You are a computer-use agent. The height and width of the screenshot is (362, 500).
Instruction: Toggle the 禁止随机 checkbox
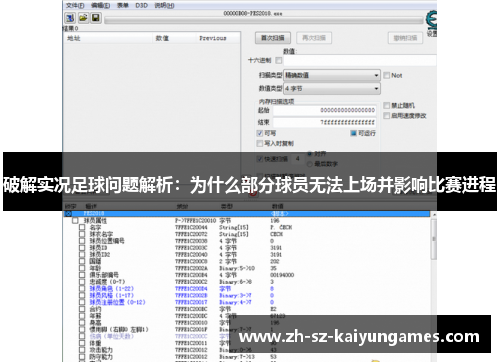386,106
